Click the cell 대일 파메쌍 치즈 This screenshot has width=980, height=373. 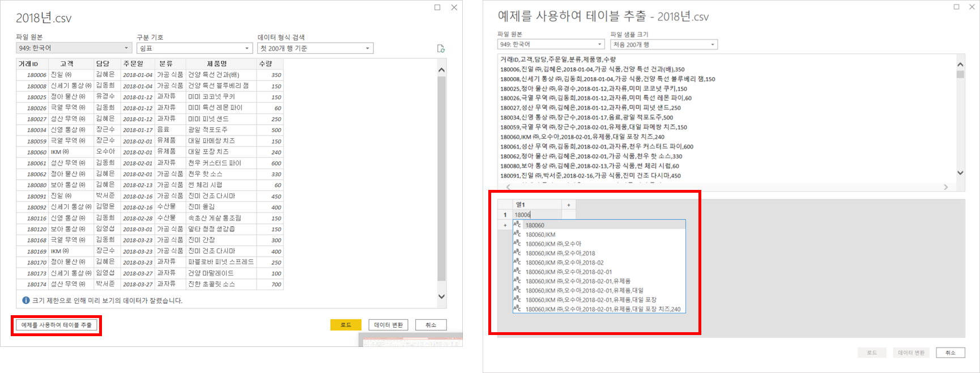point(221,141)
